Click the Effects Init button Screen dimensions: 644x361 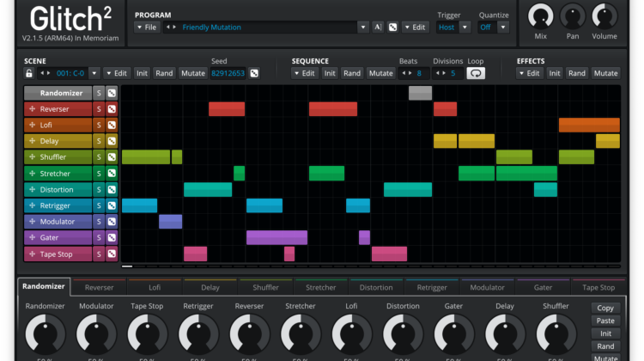[555, 73]
